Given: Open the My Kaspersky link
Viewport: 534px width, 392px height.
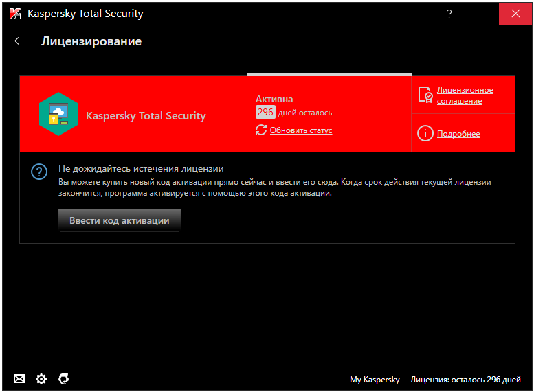Looking at the screenshot, I should (x=375, y=379).
